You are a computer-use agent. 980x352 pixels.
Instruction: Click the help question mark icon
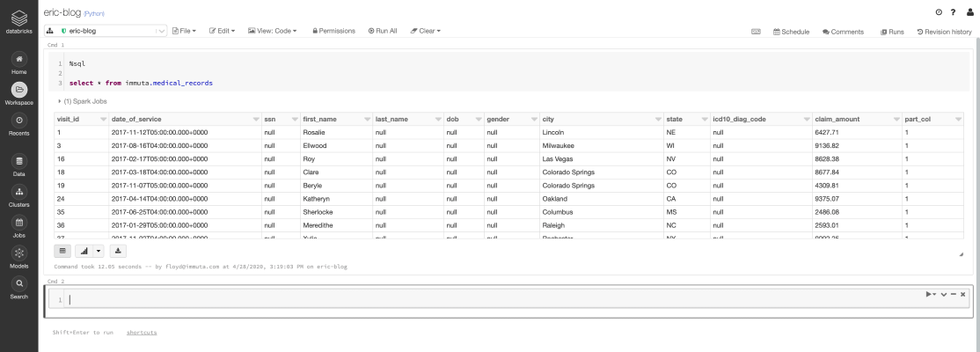pos(953,11)
